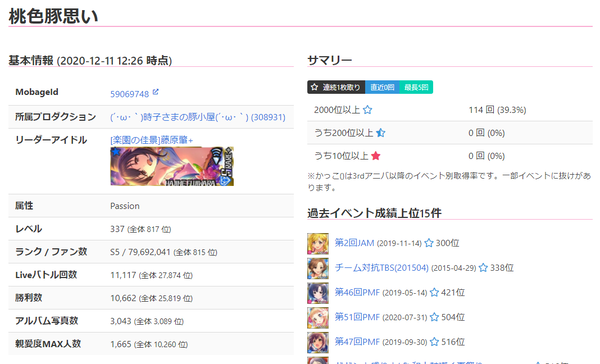600x364 pixels.
Task: Click the 直近0回 badge
Action: pyautogui.click(x=382, y=87)
